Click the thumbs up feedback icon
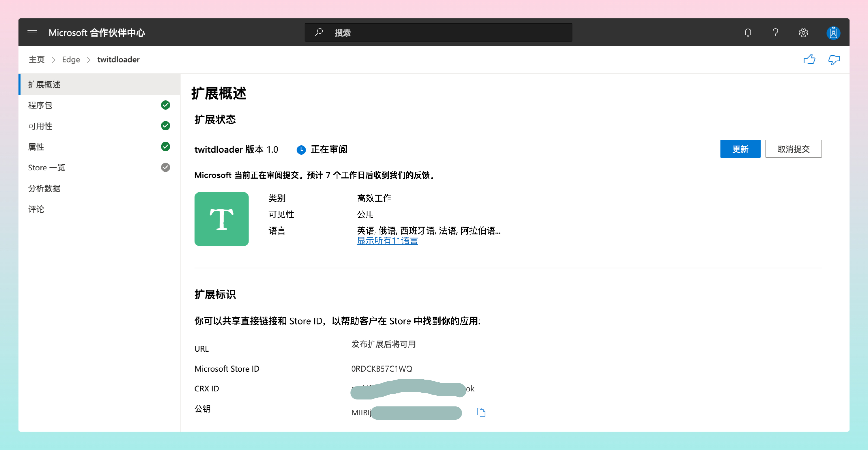Screen dimensions: 868x450 pos(809,60)
